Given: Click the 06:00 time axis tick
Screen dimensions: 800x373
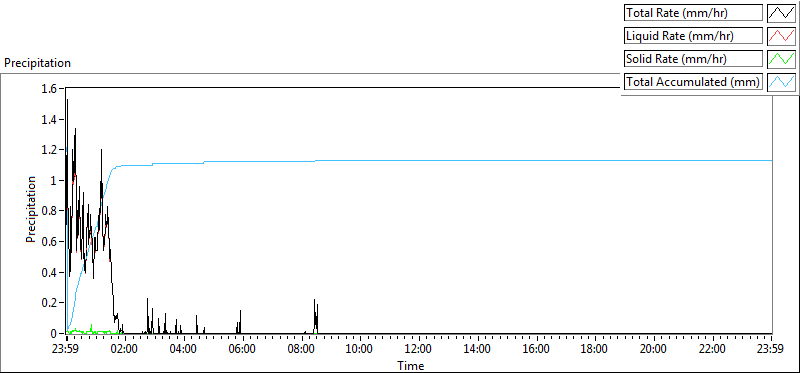Looking at the screenshot, I should tap(243, 350).
